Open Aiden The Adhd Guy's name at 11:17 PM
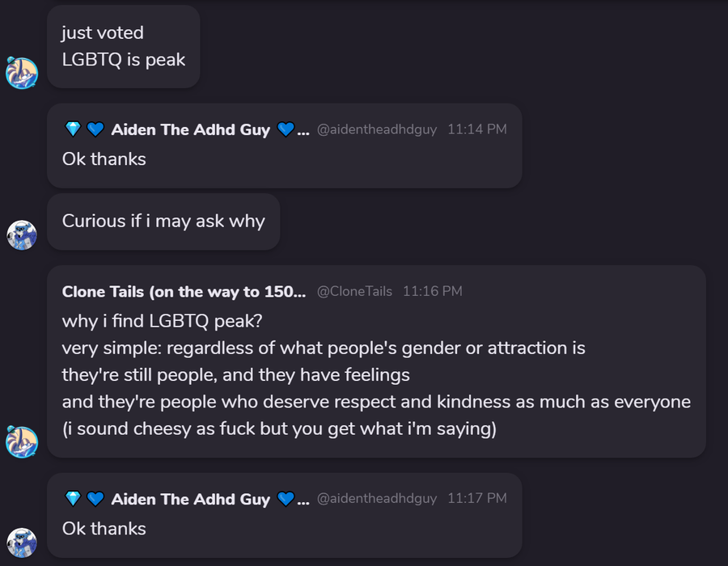This screenshot has width=728, height=566. [191, 499]
